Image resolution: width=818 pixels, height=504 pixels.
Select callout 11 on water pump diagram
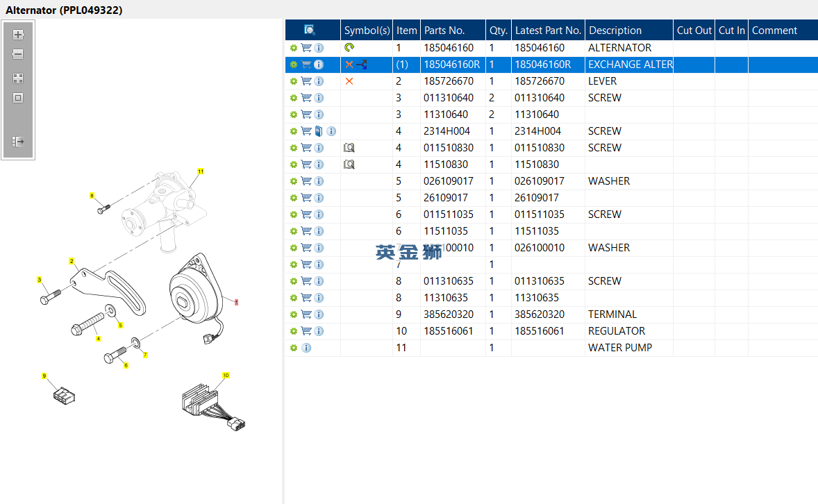tap(201, 171)
